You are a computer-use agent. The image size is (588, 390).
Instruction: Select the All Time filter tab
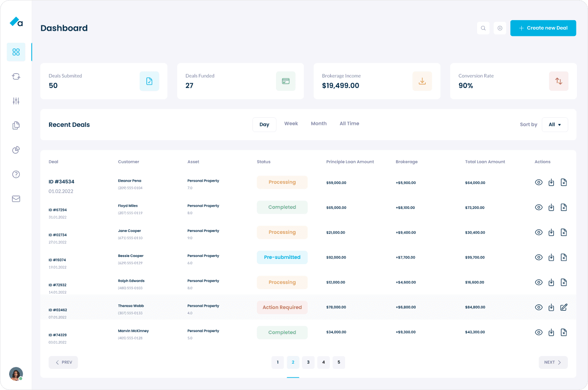pos(349,123)
